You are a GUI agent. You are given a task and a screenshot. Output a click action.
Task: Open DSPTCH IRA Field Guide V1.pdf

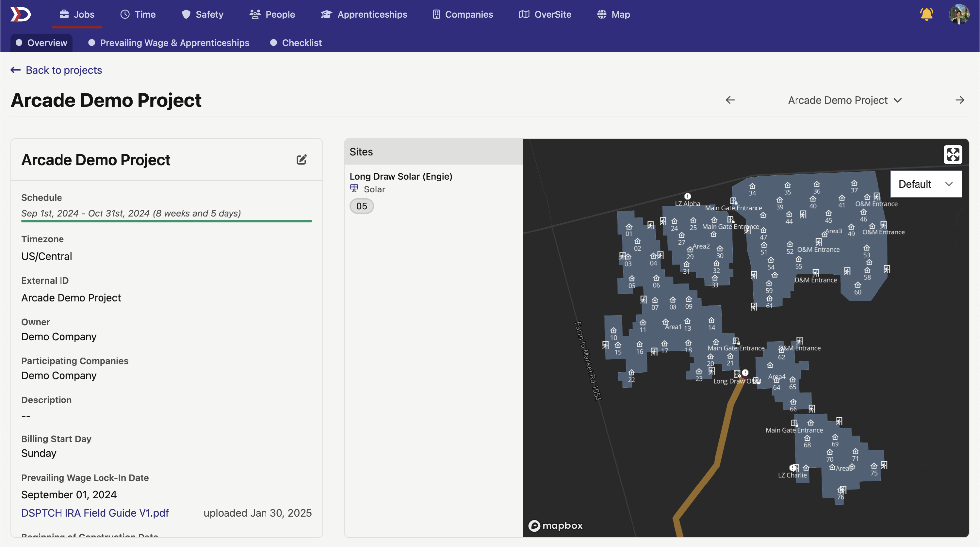pos(95,513)
